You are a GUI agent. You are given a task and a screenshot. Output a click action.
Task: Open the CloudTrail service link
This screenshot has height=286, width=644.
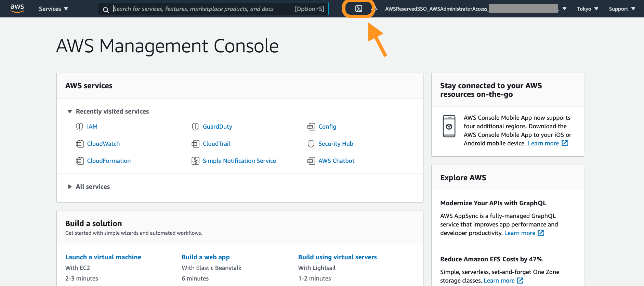point(216,144)
